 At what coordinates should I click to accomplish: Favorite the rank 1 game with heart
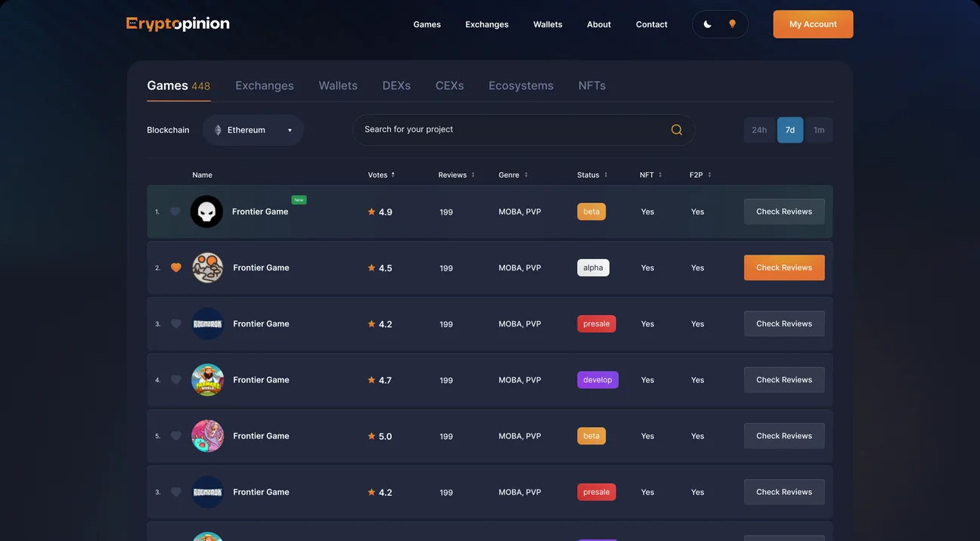[175, 212]
